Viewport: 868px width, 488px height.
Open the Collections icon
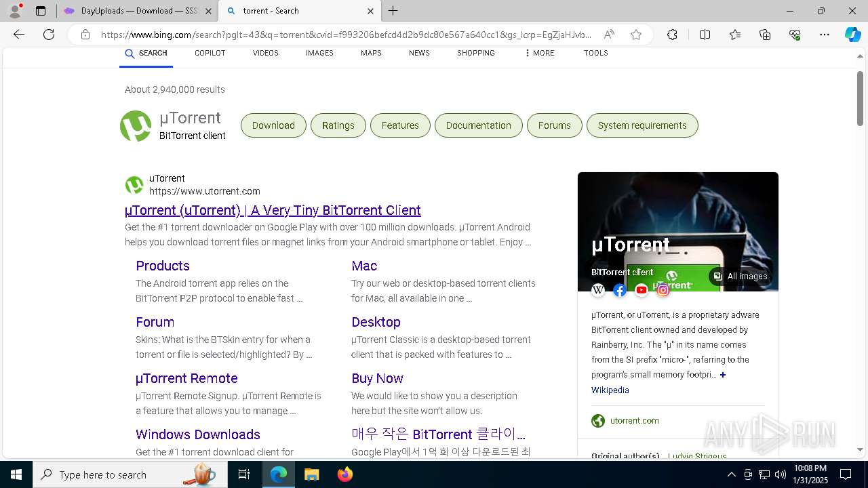tap(765, 35)
